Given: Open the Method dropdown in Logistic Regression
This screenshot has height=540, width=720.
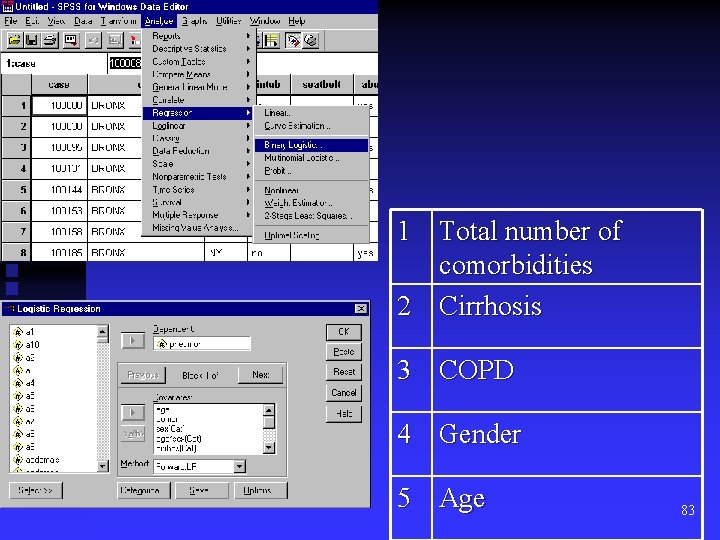Looking at the screenshot, I should click(239, 467).
